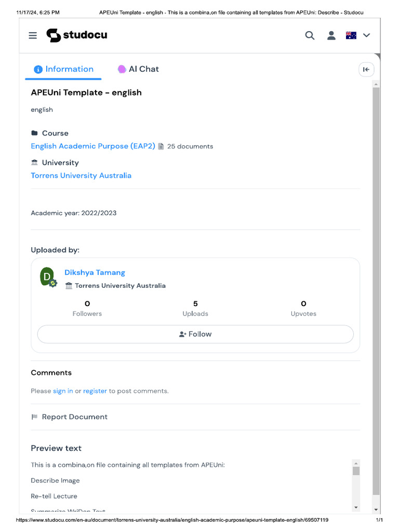Click the main page vertical scrollbar
The height and width of the screenshot is (532, 399).
click(x=376, y=291)
